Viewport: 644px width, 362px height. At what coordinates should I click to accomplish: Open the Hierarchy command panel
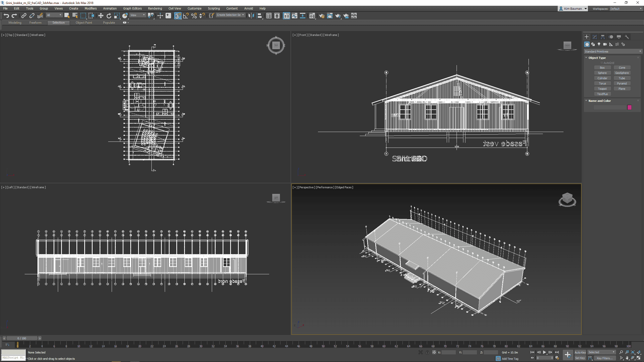(603, 37)
